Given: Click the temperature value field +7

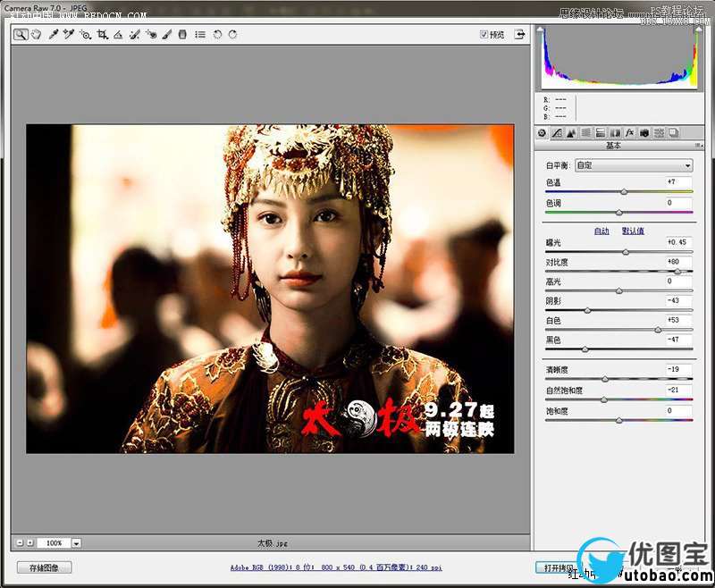Looking at the screenshot, I should tap(678, 182).
